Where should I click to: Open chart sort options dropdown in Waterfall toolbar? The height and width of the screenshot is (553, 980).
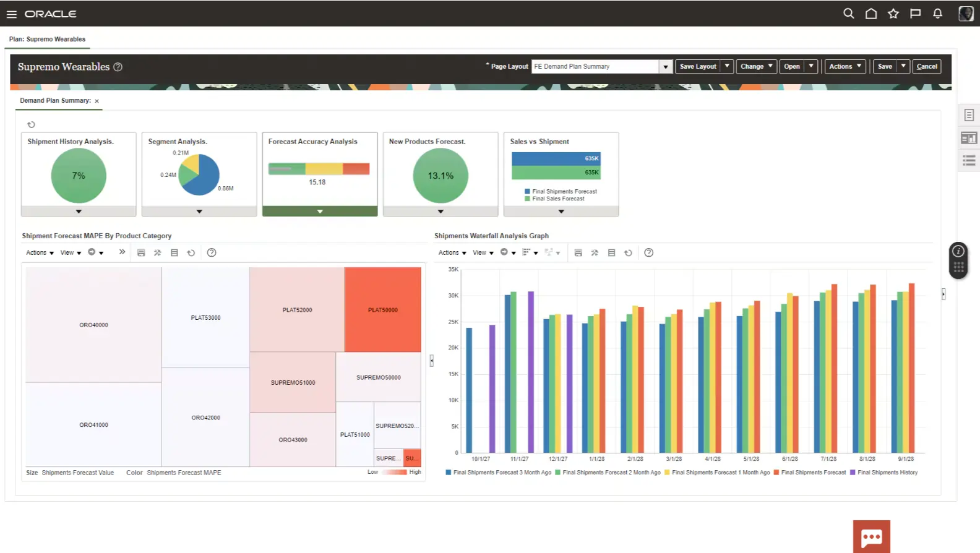[x=530, y=252]
